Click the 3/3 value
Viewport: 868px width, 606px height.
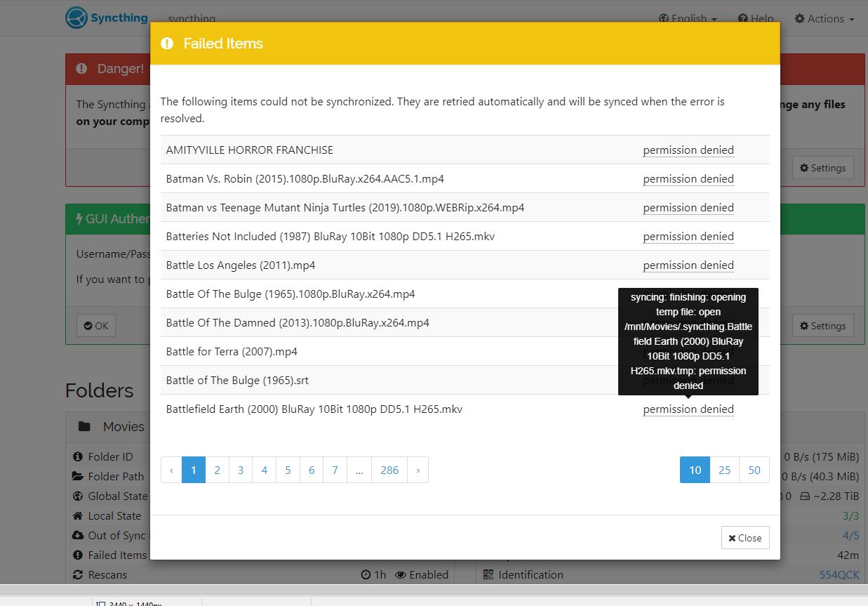coord(850,515)
